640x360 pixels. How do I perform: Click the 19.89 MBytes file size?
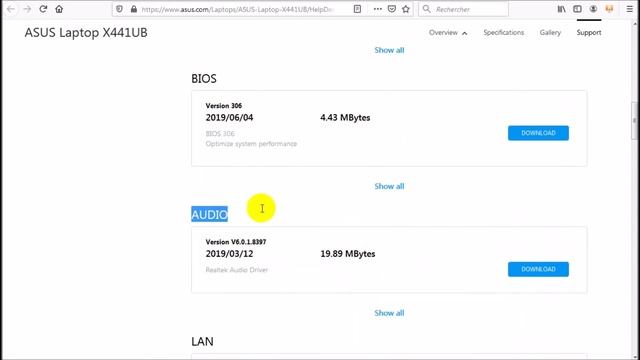348,254
